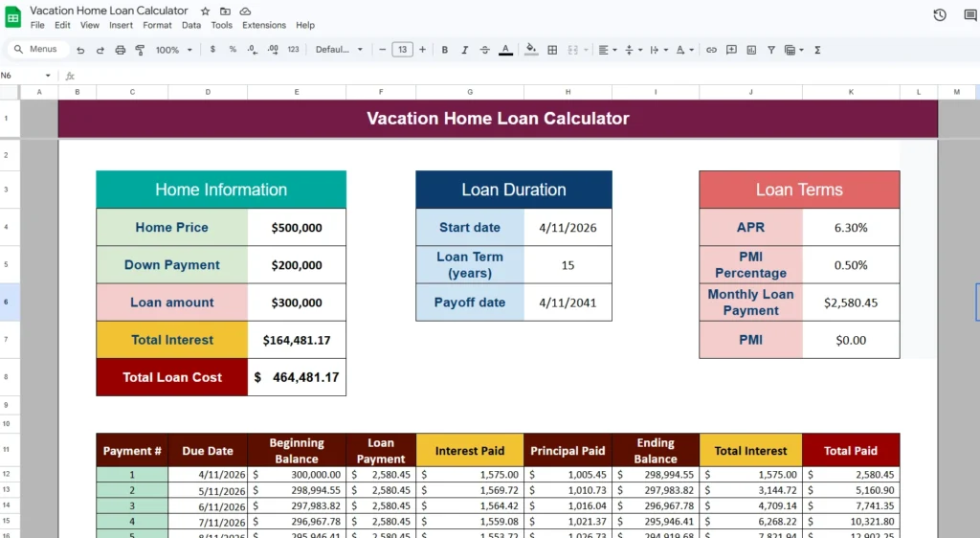Click the Menus search box
Screen dimensions: 980x538
[38, 50]
